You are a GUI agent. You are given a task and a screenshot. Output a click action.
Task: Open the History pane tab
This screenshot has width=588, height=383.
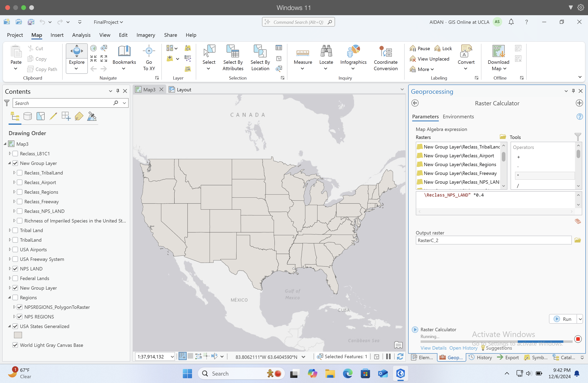[481, 357]
